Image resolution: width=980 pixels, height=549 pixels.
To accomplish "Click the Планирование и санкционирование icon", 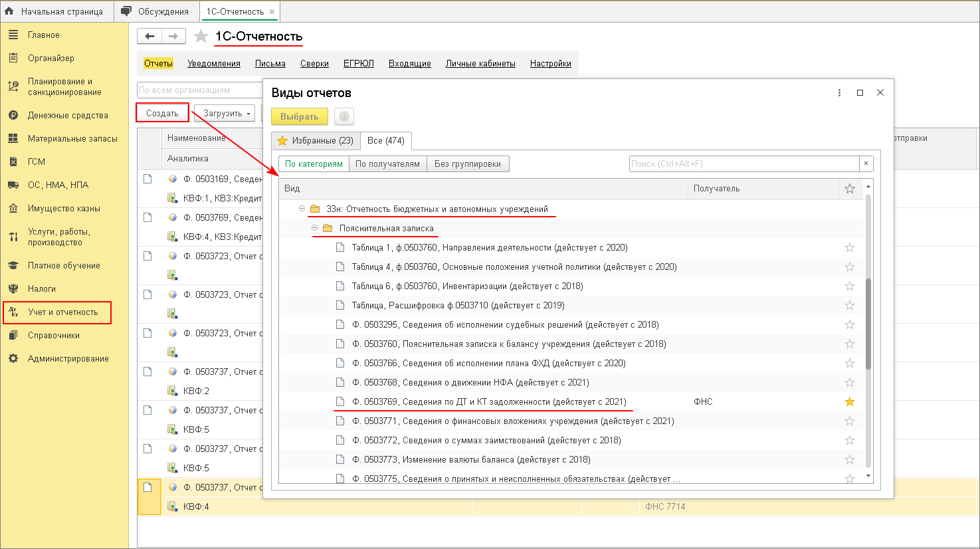I will (x=13, y=86).
